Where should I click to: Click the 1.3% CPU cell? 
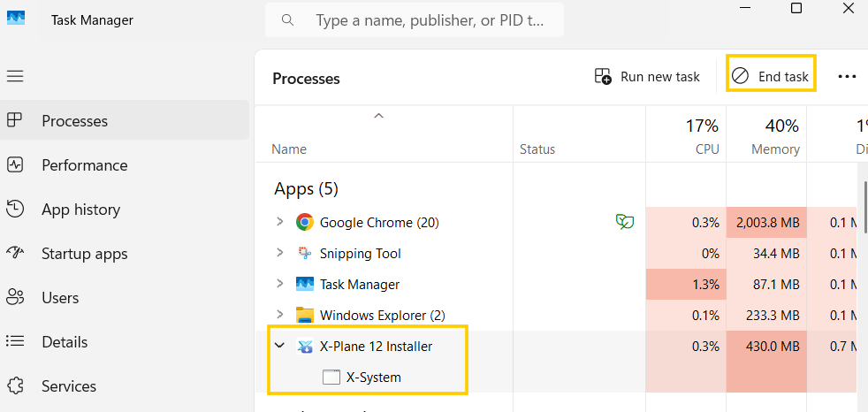pyautogui.click(x=687, y=285)
